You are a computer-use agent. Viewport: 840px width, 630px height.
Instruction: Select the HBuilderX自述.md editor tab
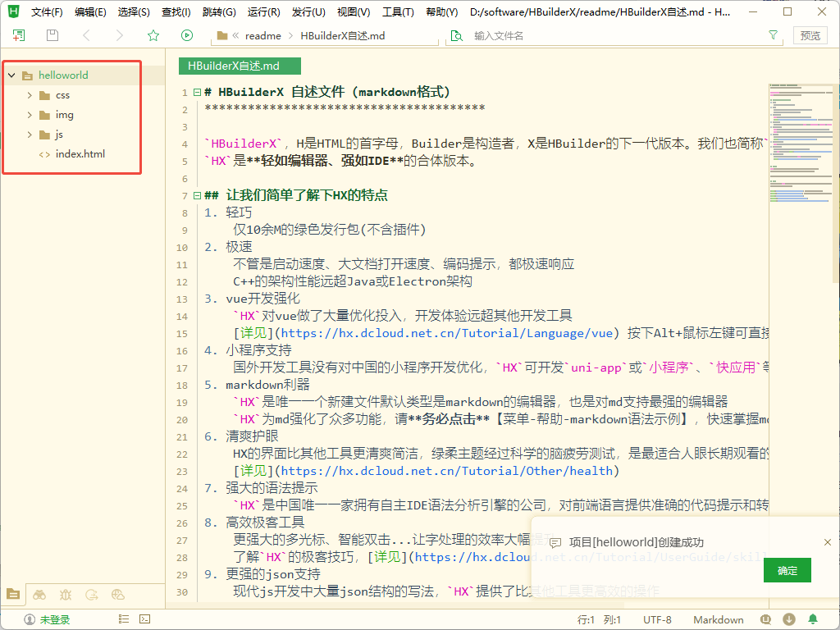[240, 66]
